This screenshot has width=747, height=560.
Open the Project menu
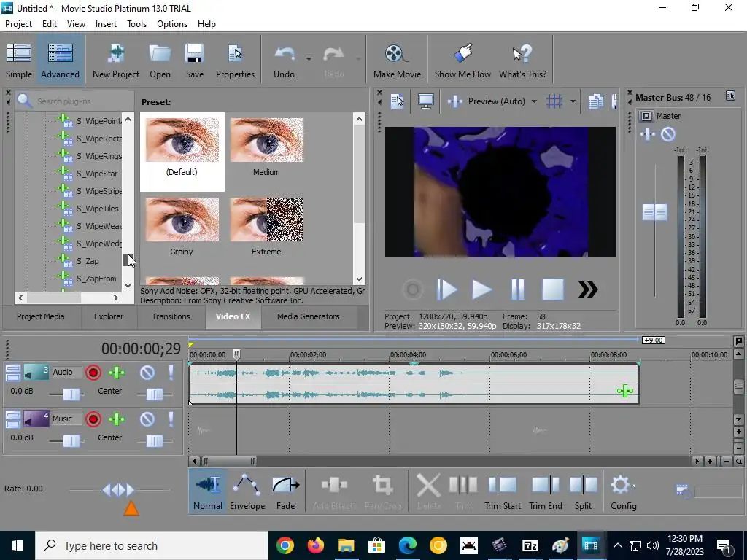(x=18, y=24)
